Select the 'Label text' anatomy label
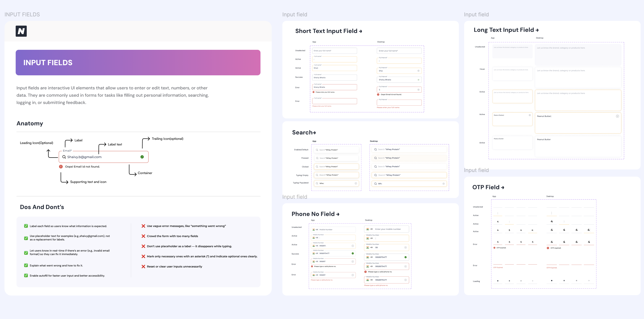Viewport: 644px width, 319px height. [115, 144]
